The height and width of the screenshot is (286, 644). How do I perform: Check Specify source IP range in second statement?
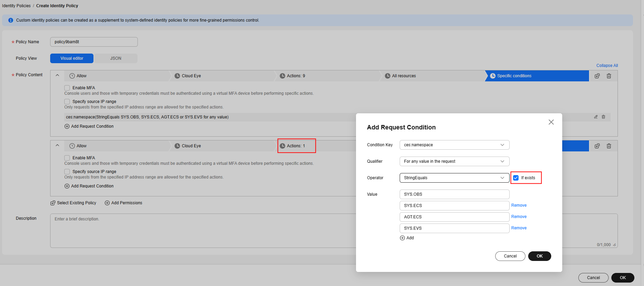click(x=67, y=172)
